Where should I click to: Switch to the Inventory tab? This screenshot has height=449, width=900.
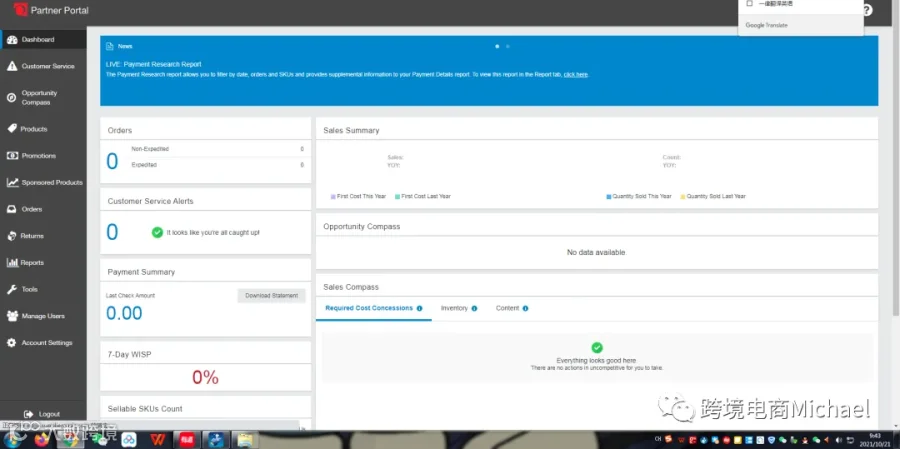pyautogui.click(x=459, y=308)
